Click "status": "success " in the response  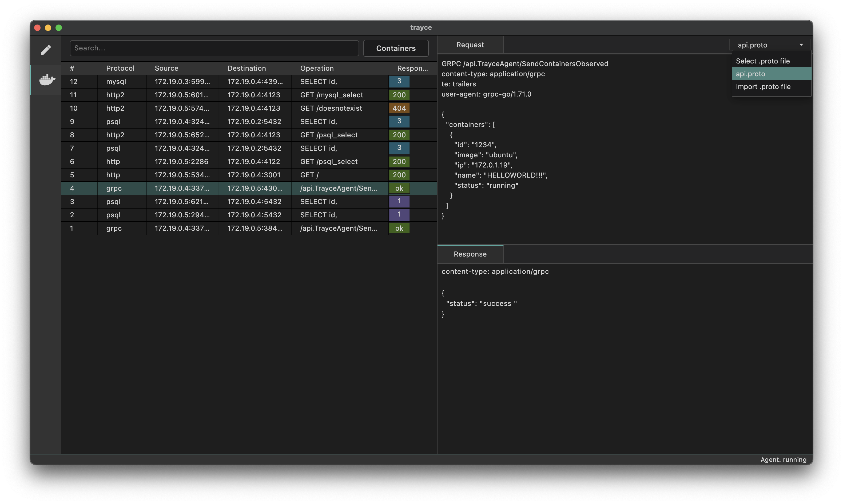coord(481,304)
